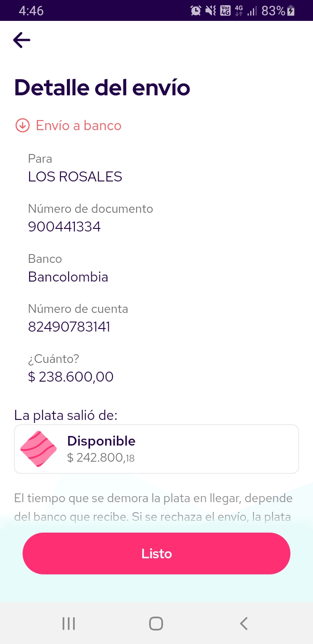This screenshot has width=313, height=644.
Task: Open the Disponible balance card
Action: tap(156, 449)
